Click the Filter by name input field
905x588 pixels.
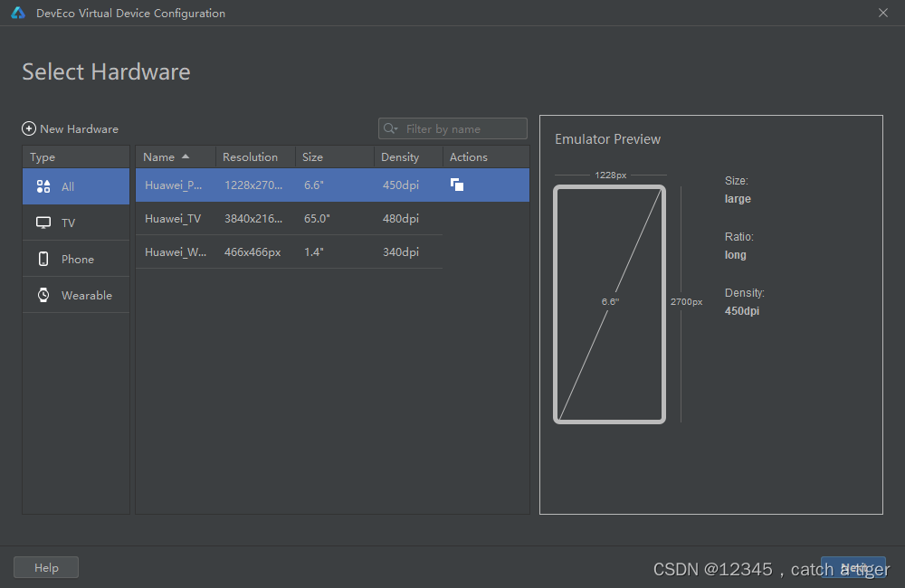pyautogui.click(x=452, y=128)
